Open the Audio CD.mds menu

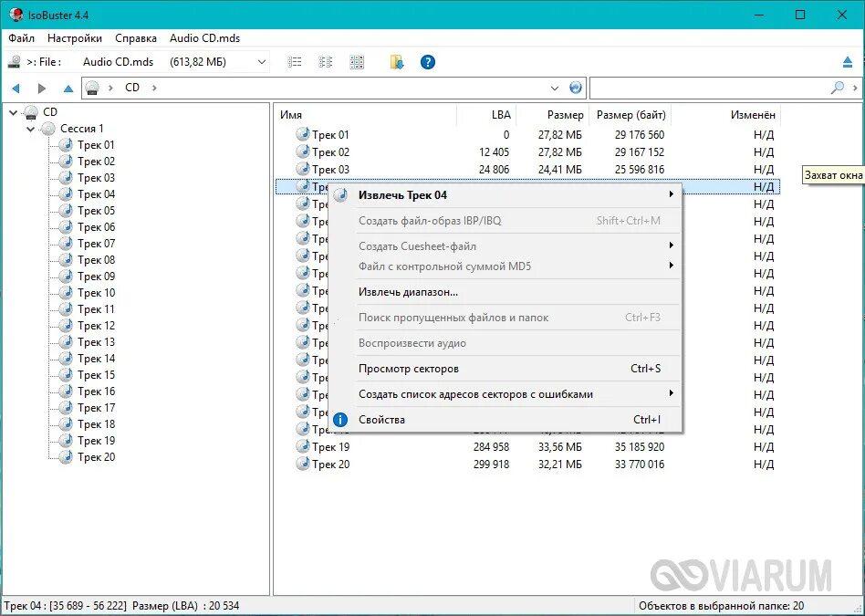click(x=204, y=38)
